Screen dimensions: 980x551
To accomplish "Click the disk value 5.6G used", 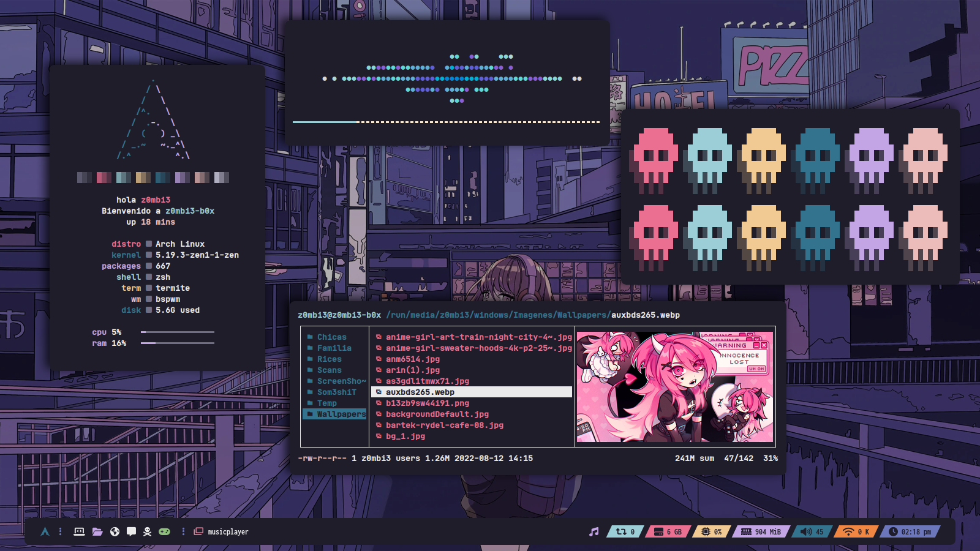I will pyautogui.click(x=178, y=310).
